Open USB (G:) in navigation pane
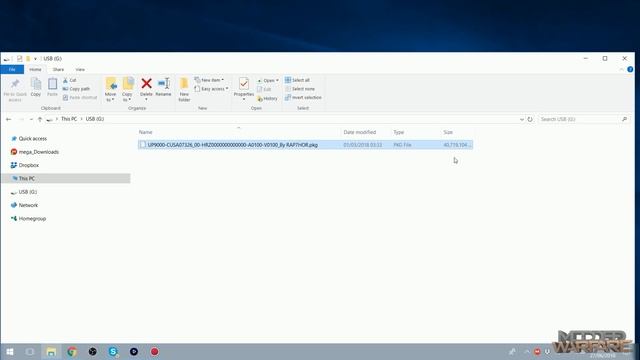Screen dimensions: 640x360 (x=27, y=192)
